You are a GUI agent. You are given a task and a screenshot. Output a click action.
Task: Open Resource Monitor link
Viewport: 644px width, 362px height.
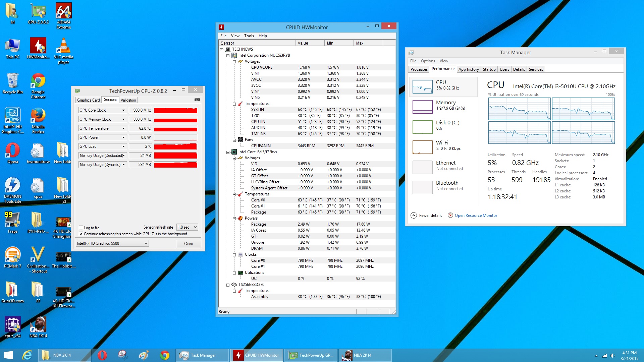coord(476,216)
